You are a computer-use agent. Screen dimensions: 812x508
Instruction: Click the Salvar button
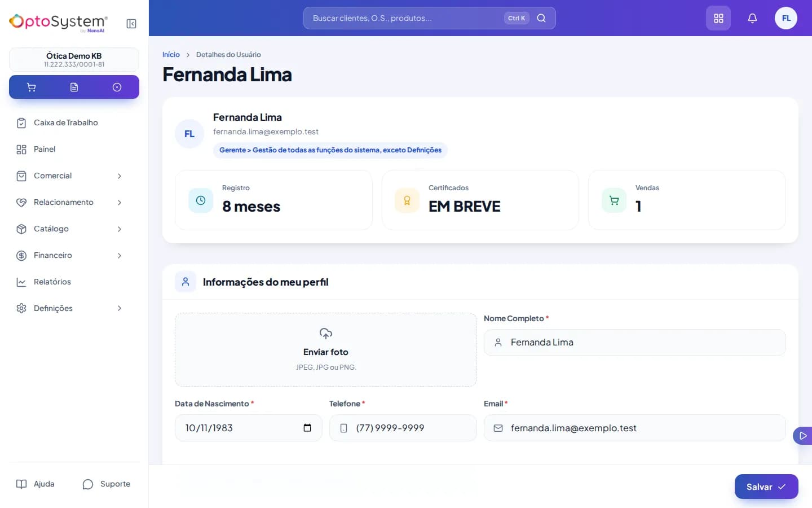[x=766, y=487]
